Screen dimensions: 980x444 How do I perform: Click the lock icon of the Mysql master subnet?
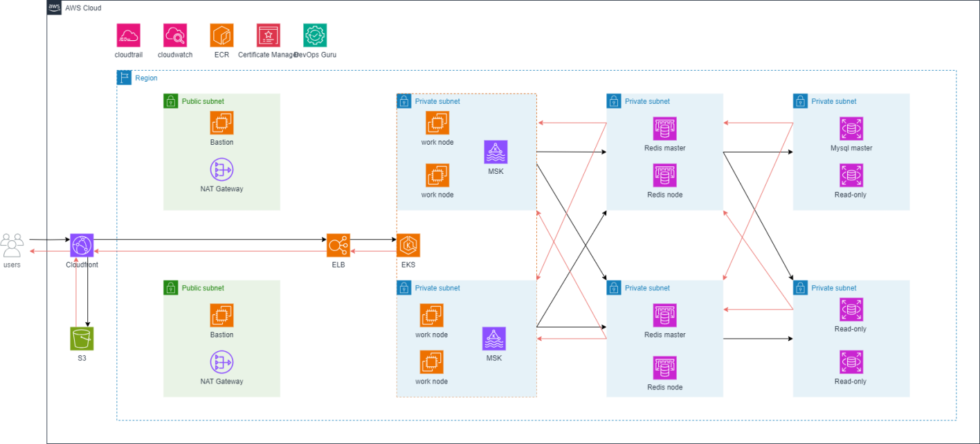coord(801,101)
